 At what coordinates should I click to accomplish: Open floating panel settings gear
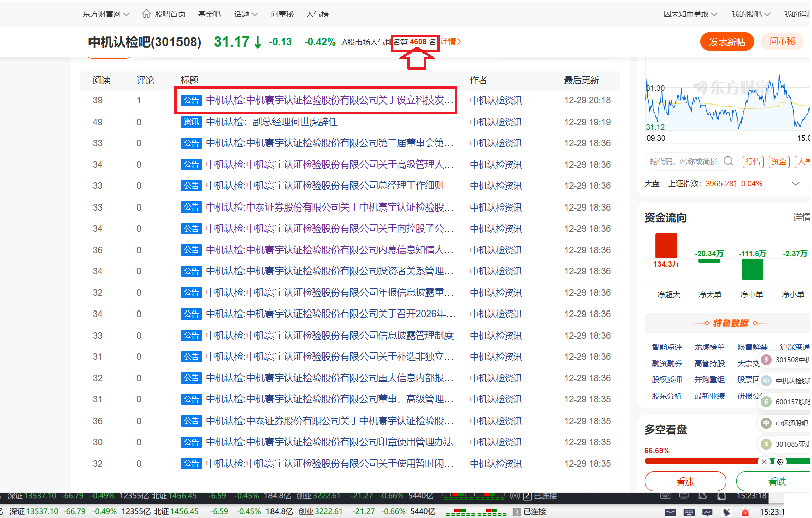pyautogui.click(x=780, y=462)
